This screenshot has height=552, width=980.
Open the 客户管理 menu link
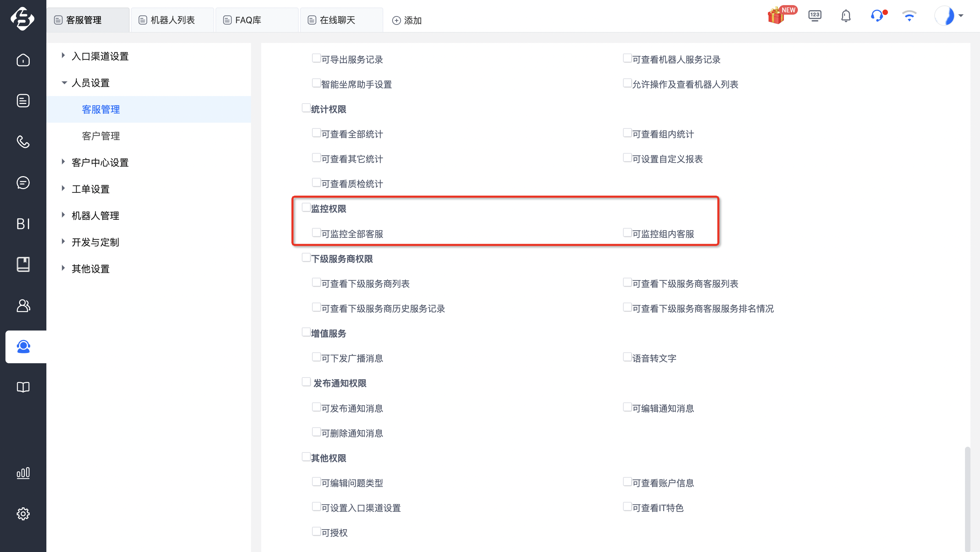[101, 136]
